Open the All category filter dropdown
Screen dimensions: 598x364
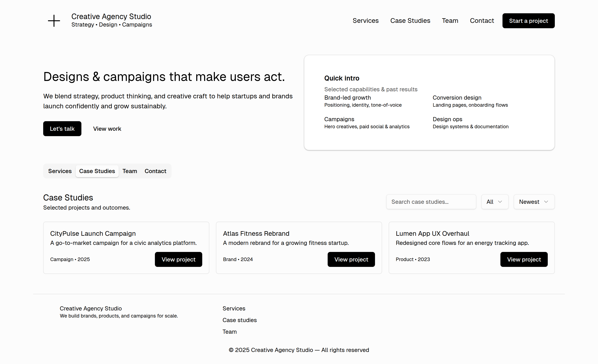(495, 202)
